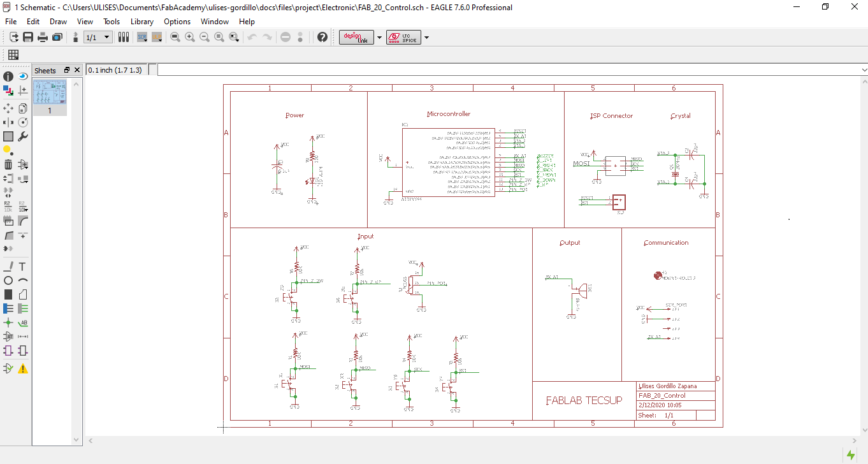Viewport: 868px width, 464px height.
Task: Select the Delete trash can tool
Action: (x=8, y=164)
